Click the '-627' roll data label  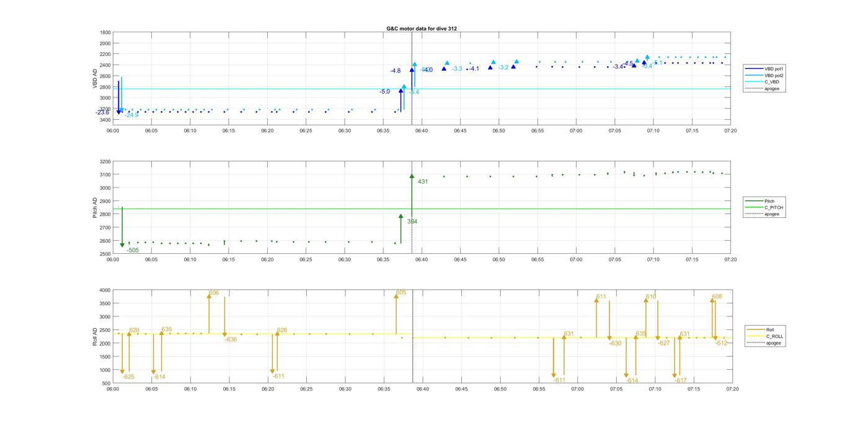tap(664, 343)
